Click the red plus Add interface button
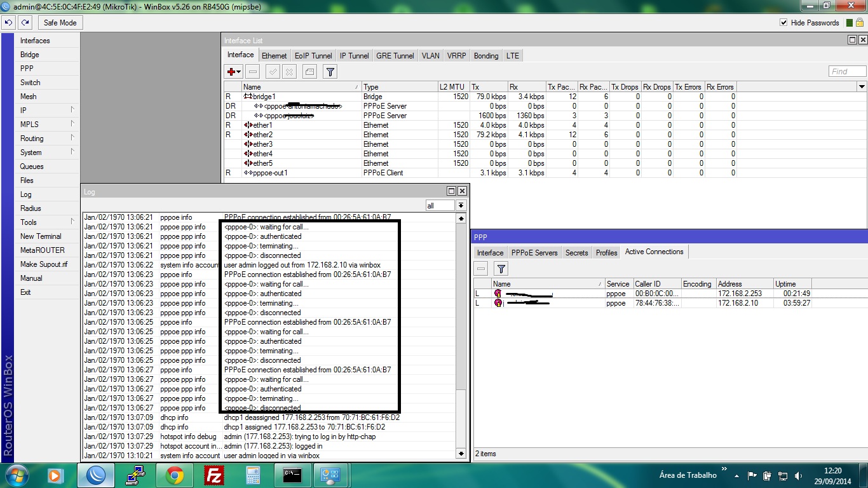This screenshot has width=868, height=488. (233, 72)
